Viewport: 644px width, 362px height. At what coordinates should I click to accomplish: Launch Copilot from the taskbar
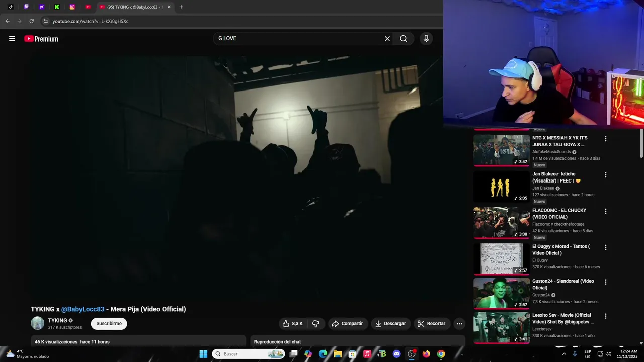[308, 354]
